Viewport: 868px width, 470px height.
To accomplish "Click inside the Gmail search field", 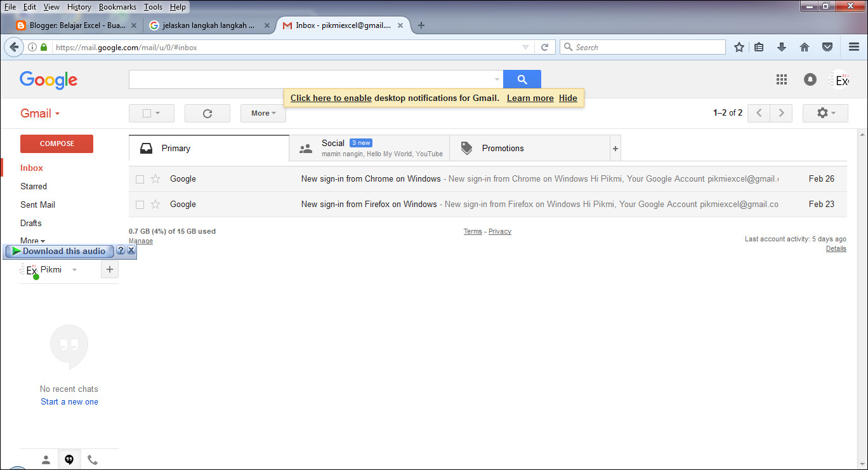I will click(311, 79).
